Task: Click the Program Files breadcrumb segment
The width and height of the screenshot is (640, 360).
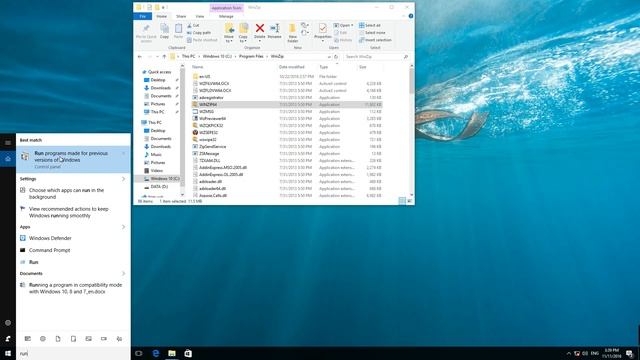Action: [251, 57]
